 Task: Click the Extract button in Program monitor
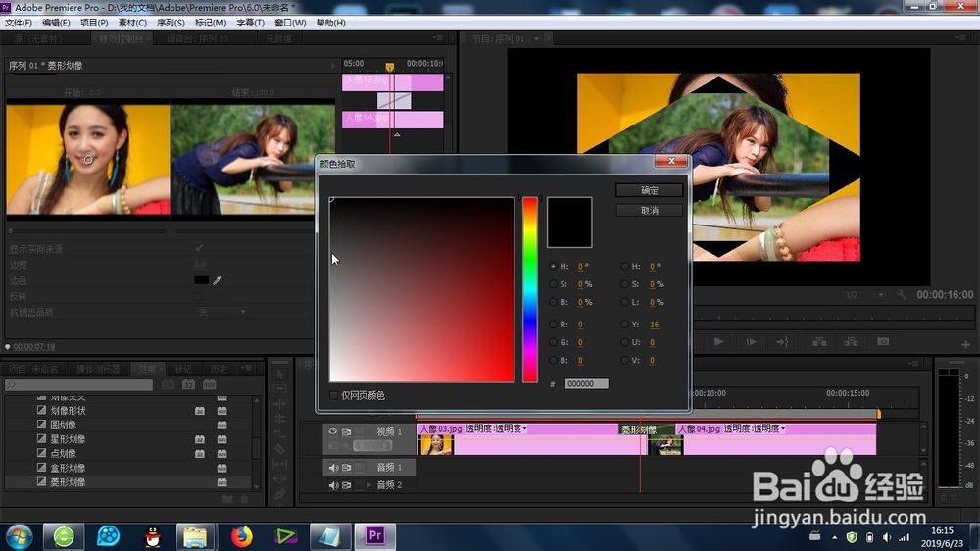pyautogui.click(x=852, y=341)
